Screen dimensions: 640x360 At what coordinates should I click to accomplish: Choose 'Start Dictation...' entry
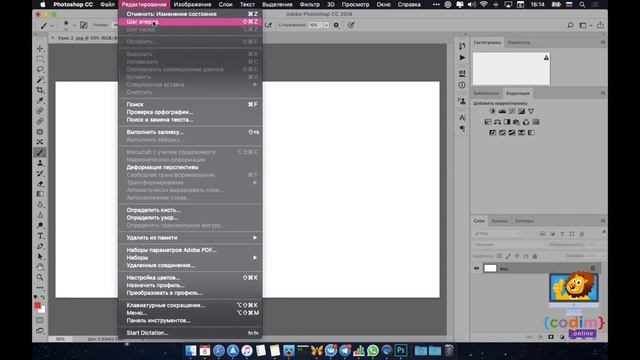click(190, 333)
